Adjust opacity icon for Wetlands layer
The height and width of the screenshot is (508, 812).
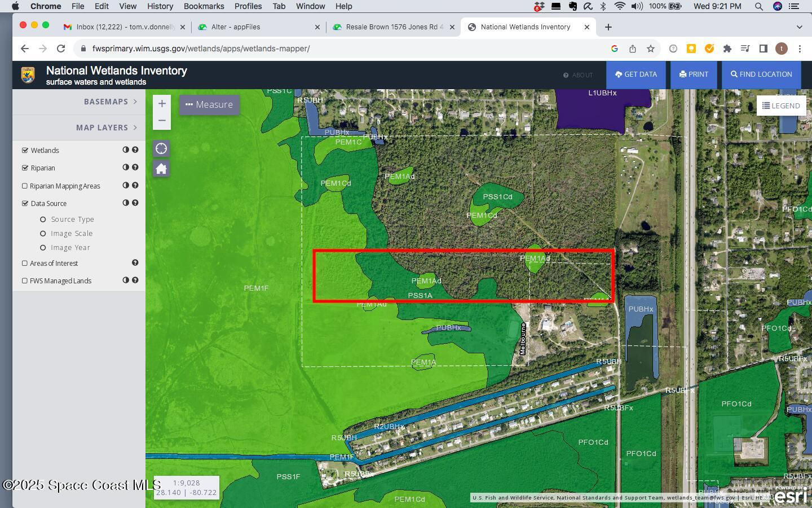coord(126,150)
